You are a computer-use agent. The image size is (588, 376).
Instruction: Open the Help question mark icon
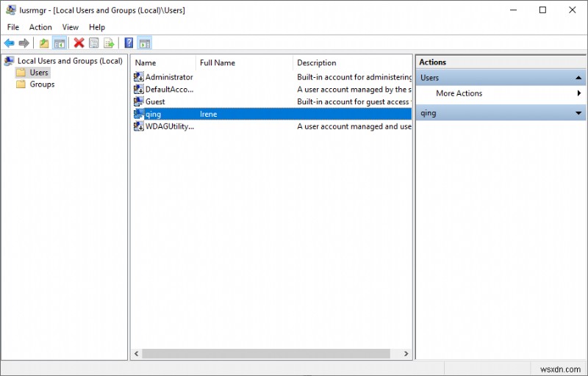click(129, 43)
